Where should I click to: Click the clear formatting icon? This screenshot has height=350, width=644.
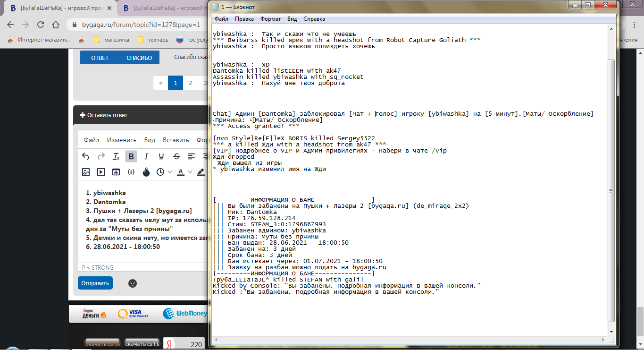116,156
